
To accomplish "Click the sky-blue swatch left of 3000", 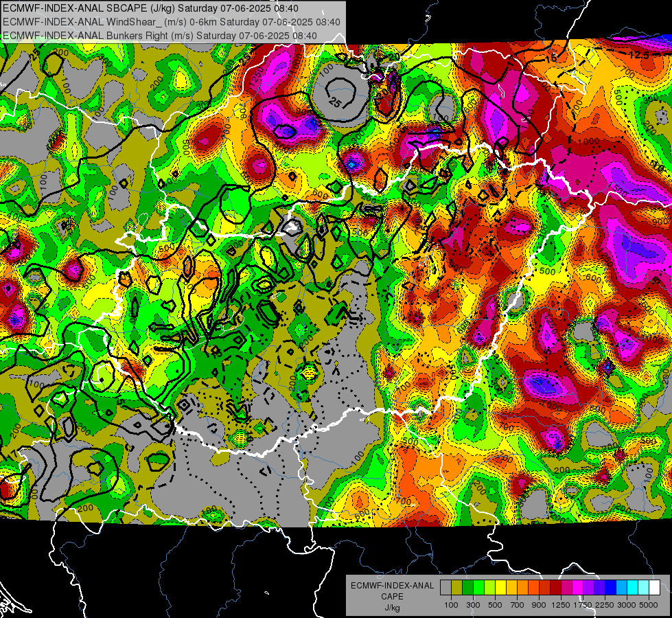I will [622, 588].
